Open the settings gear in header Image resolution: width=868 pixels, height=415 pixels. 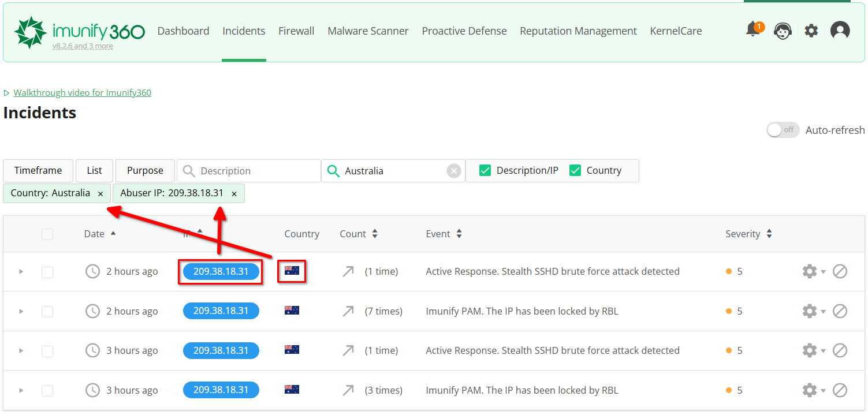(811, 31)
